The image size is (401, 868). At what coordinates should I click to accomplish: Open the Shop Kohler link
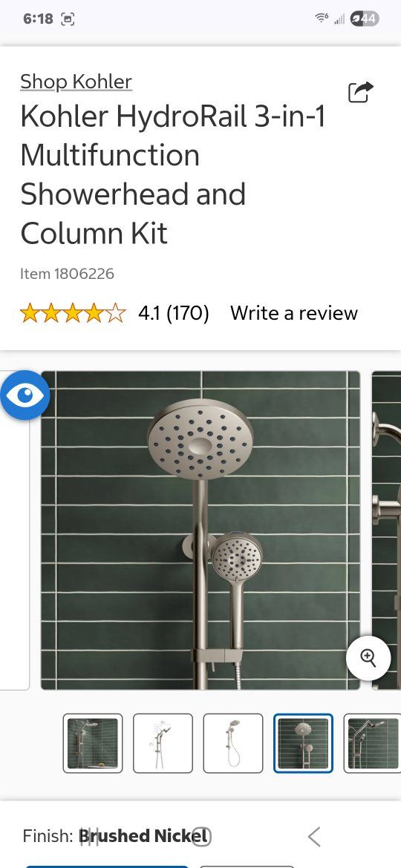(76, 82)
